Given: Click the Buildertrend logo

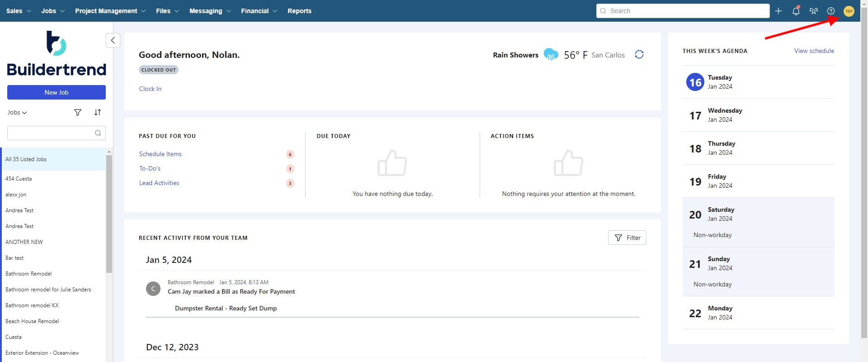Looking at the screenshot, I should point(57,53).
